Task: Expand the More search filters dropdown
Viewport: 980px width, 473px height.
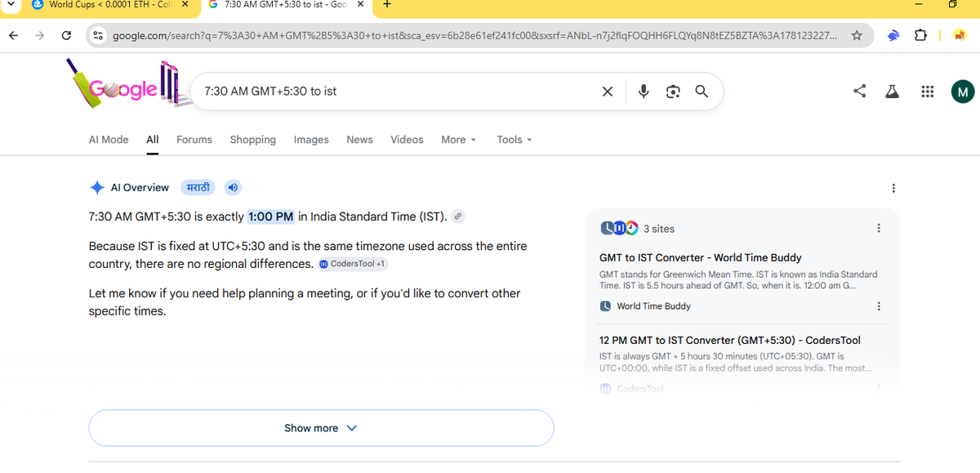Action: click(459, 140)
